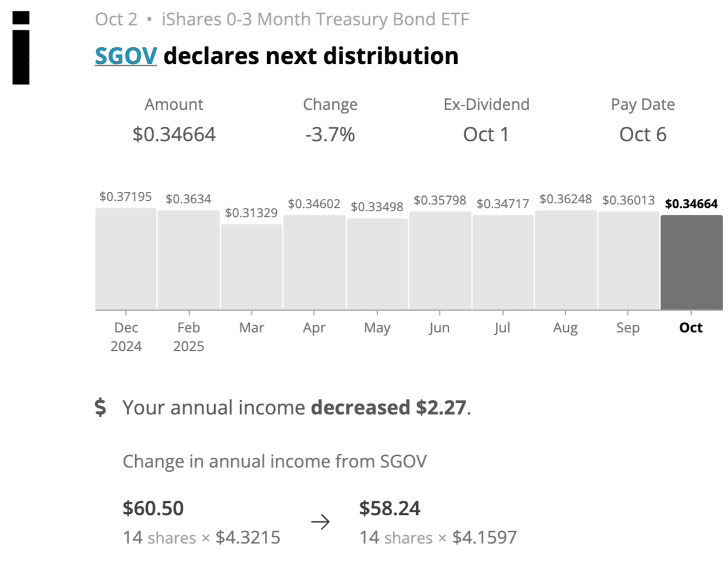Viewport: 728px width, 564px height.
Task: Select the June $0.35798 bar
Action: (x=440, y=261)
